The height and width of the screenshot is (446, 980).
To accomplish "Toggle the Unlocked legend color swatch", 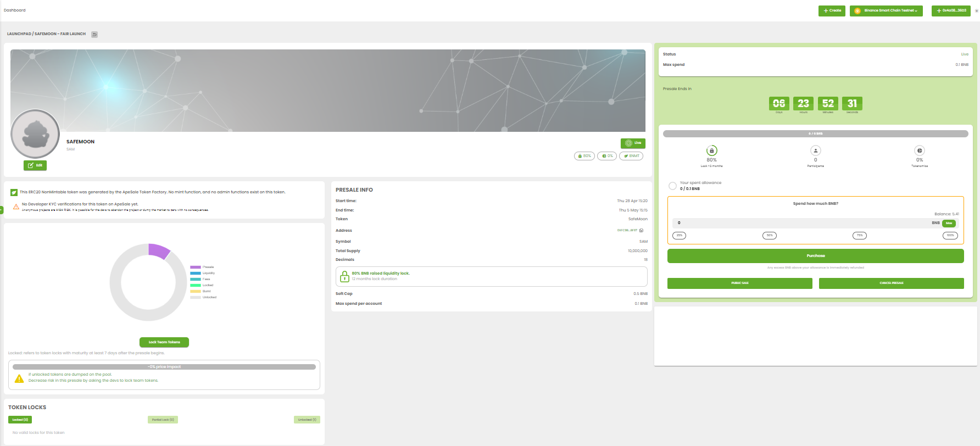I will click(196, 297).
